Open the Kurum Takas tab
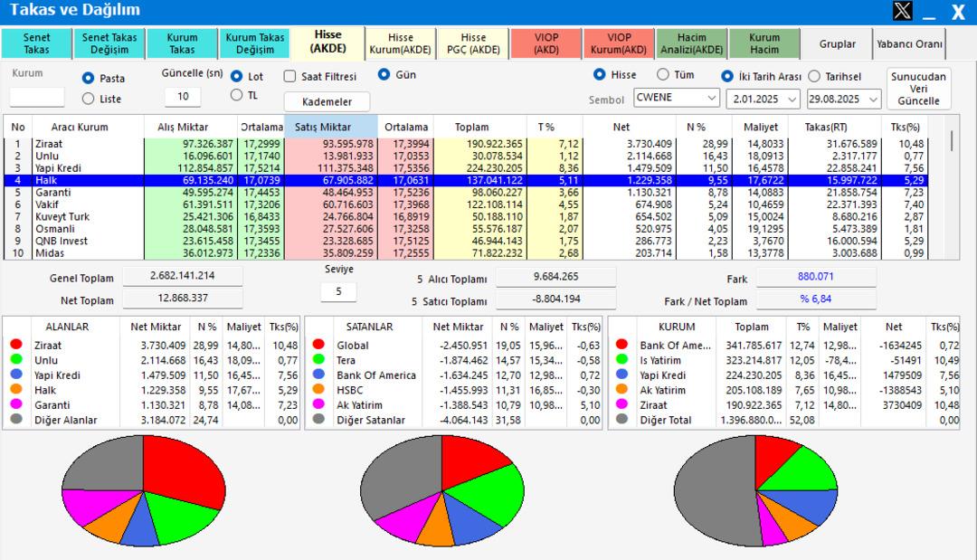Viewport: 977px width, 560px height. coord(182,43)
